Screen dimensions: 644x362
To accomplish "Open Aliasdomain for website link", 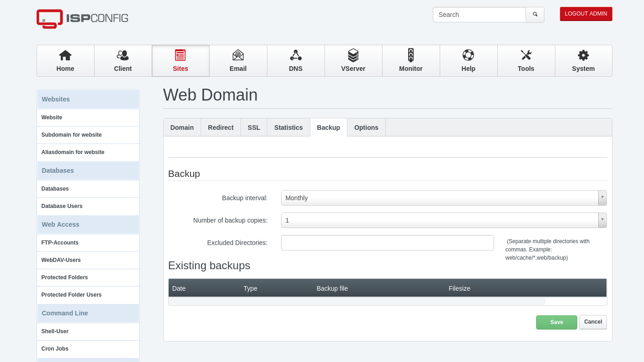I will click(x=88, y=152).
